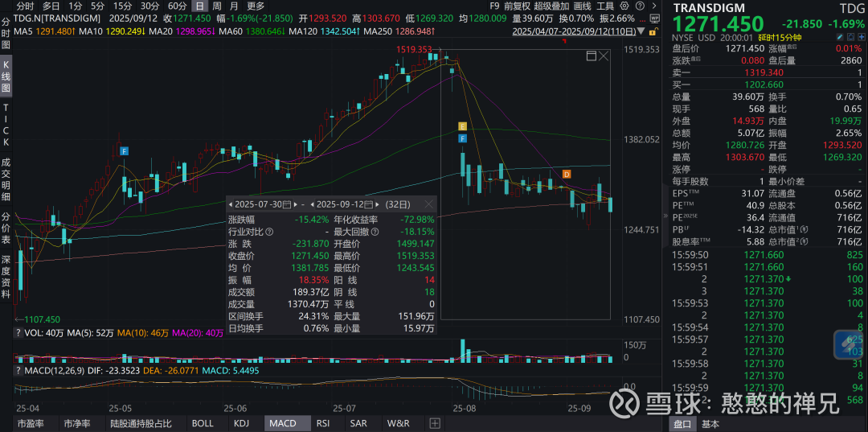868x432 pixels.
Task: Open the 工具 tools menu
Action: pyautogui.click(x=606, y=6)
